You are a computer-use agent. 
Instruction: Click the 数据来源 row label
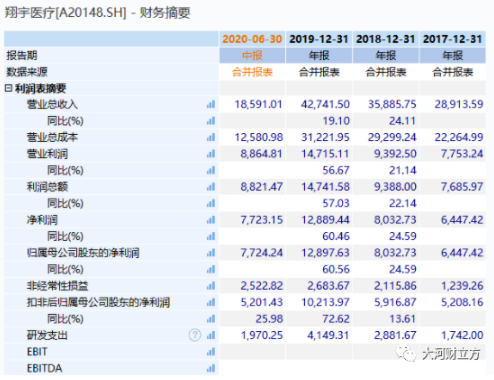pyautogui.click(x=27, y=72)
